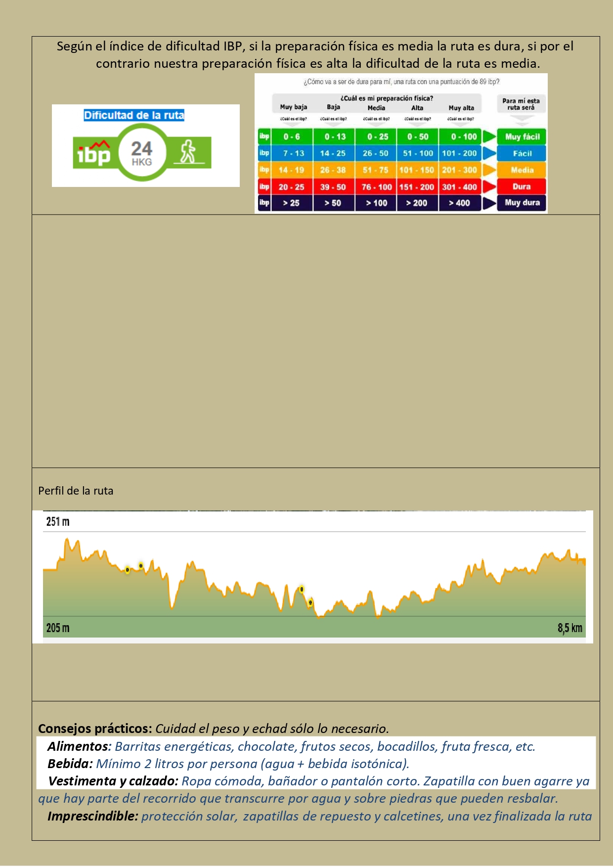Click the small ibp icon in the dark navy row

(x=264, y=203)
